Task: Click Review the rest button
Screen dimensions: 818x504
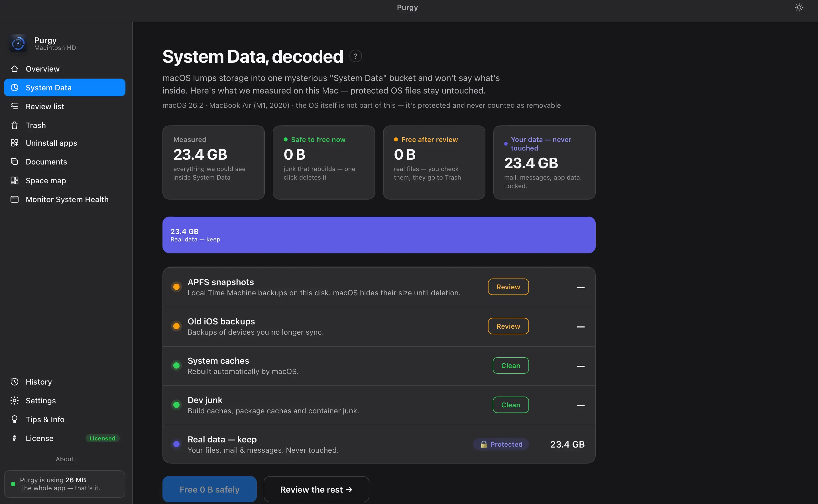Action: click(x=316, y=489)
